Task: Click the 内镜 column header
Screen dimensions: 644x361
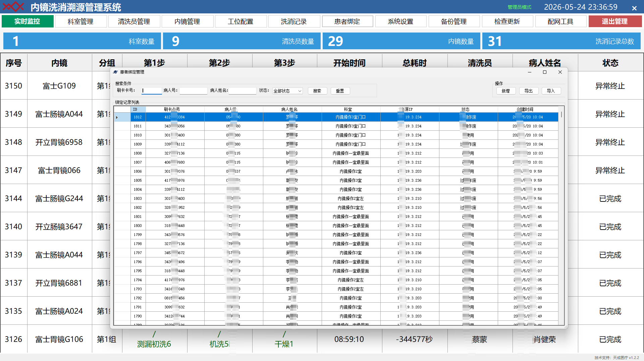Action: (59, 63)
